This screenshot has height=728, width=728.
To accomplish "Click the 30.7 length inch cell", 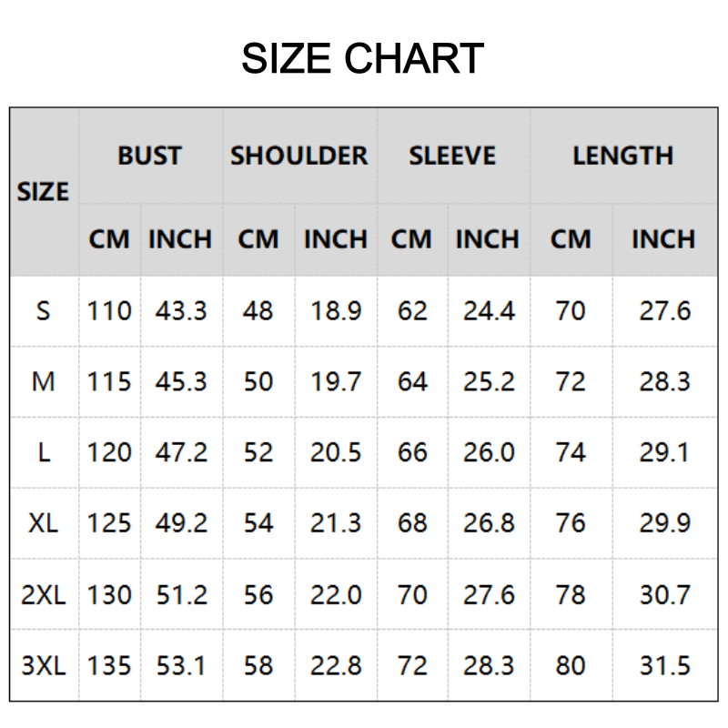I will [x=664, y=595].
